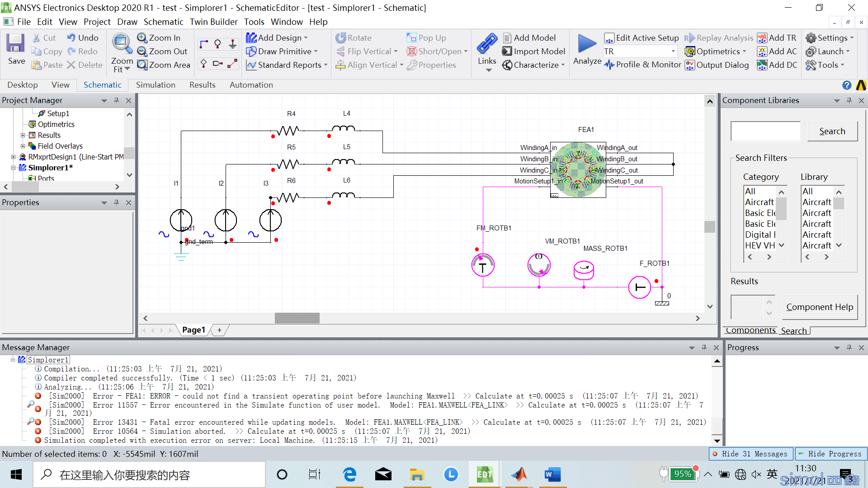
Task: Open the Twin Builder menu
Action: pyautogui.click(x=213, y=22)
